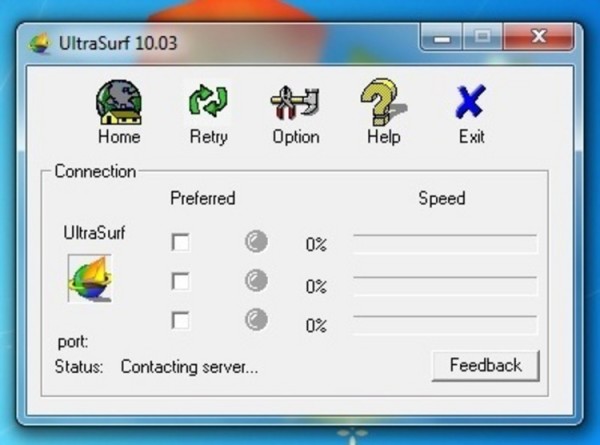Click the 'Contacting server...' status text
The width and height of the screenshot is (600, 445).
pyautogui.click(x=189, y=367)
